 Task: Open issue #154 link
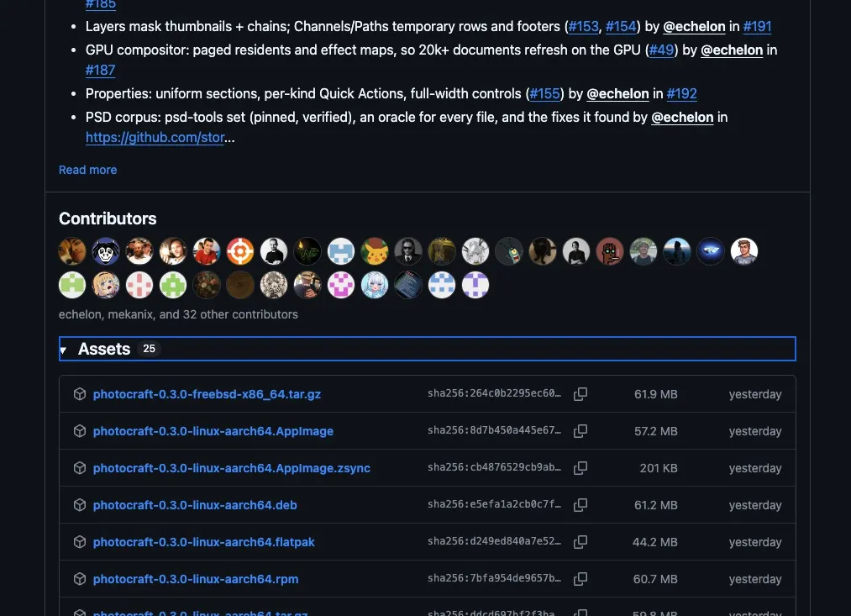click(621, 27)
